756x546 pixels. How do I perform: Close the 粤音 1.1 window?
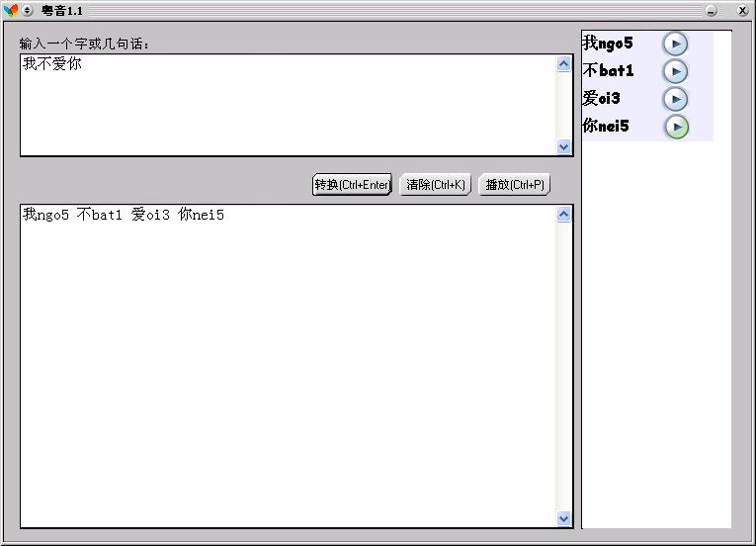pos(742,10)
